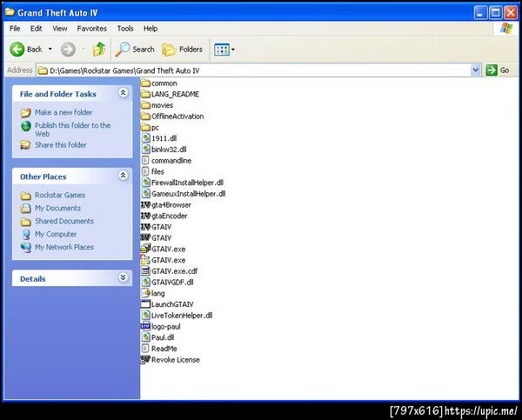Screen dimensions: 522x420
Task: Select the logo-paul bitmap icon
Action: click(145, 326)
